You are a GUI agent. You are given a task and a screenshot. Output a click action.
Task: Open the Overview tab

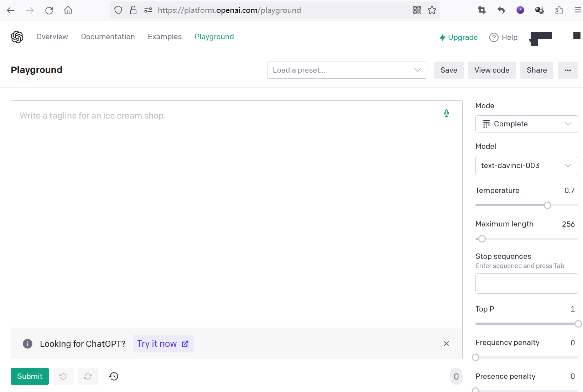click(52, 37)
